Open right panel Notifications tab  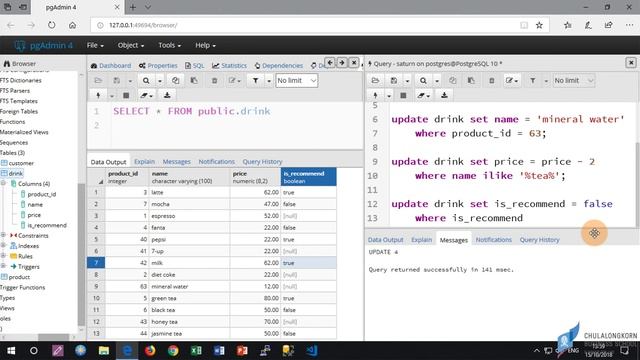[x=493, y=240]
